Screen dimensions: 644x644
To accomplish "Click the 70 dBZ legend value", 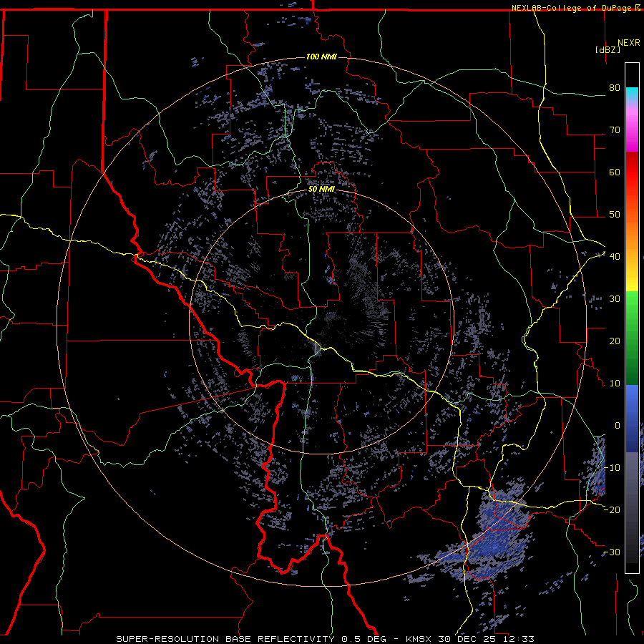I will coord(615,130).
